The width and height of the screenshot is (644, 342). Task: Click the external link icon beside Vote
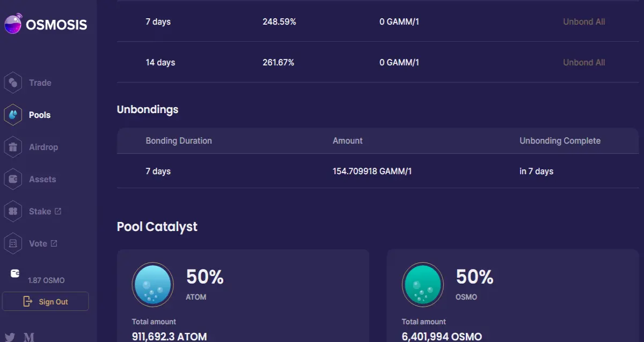[x=54, y=243]
